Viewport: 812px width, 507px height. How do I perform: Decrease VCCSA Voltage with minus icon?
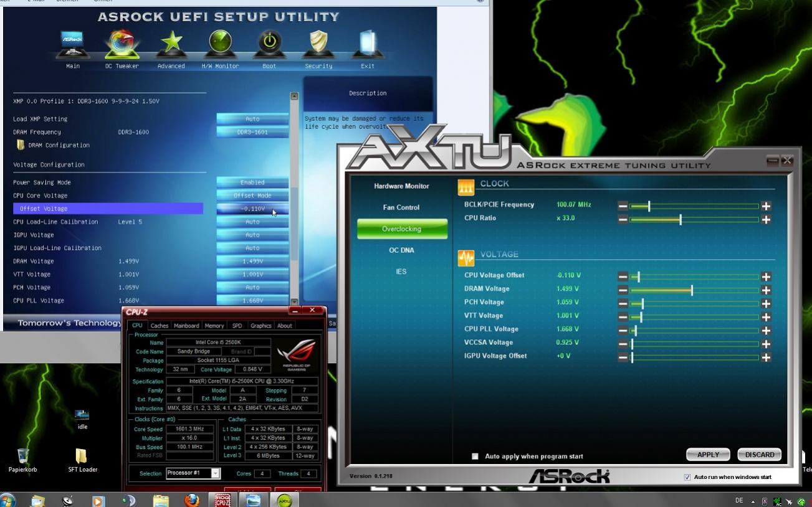(623, 344)
